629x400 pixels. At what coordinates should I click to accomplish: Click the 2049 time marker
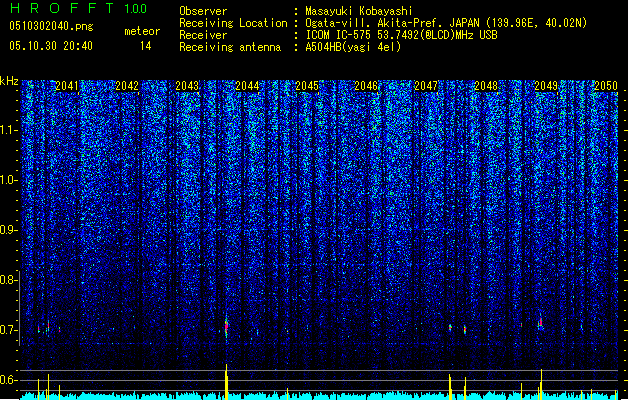point(546,86)
